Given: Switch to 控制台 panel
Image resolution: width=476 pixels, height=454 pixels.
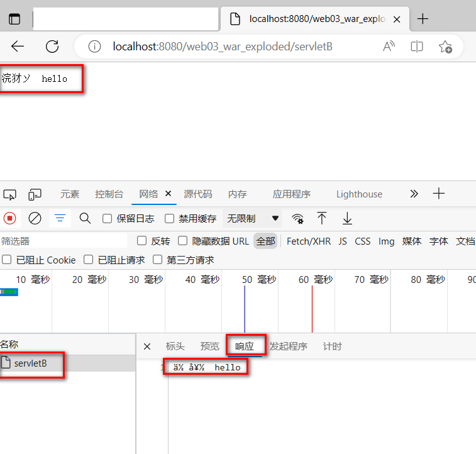Looking at the screenshot, I should pyautogui.click(x=109, y=194).
